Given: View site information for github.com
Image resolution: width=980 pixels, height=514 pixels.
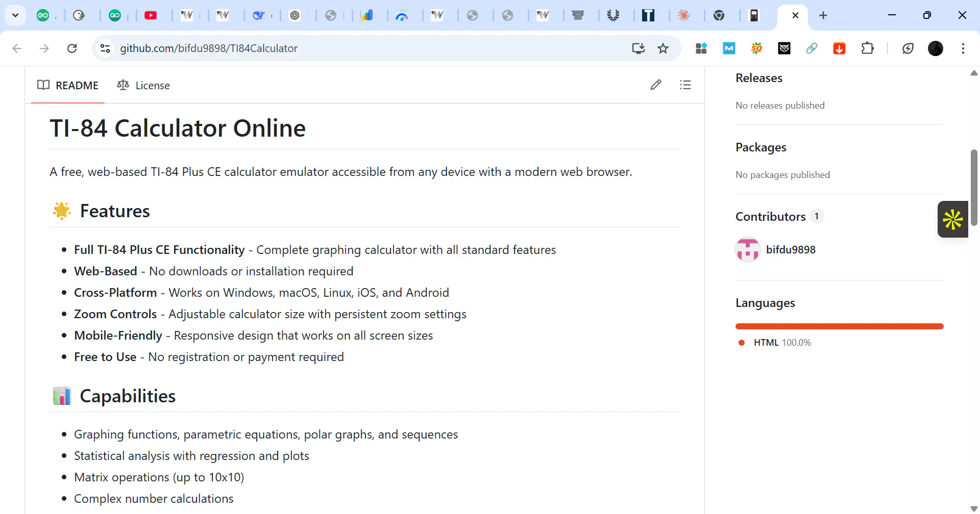Looking at the screenshot, I should (105, 48).
